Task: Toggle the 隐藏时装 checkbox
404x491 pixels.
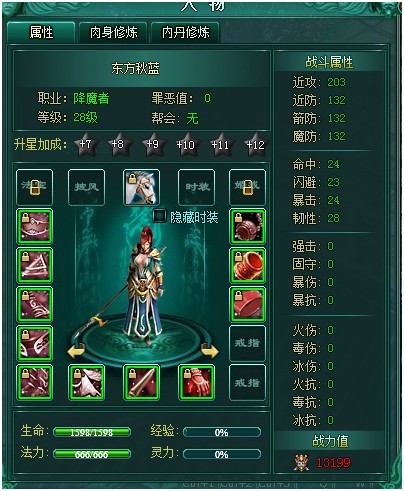Action: [160, 216]
